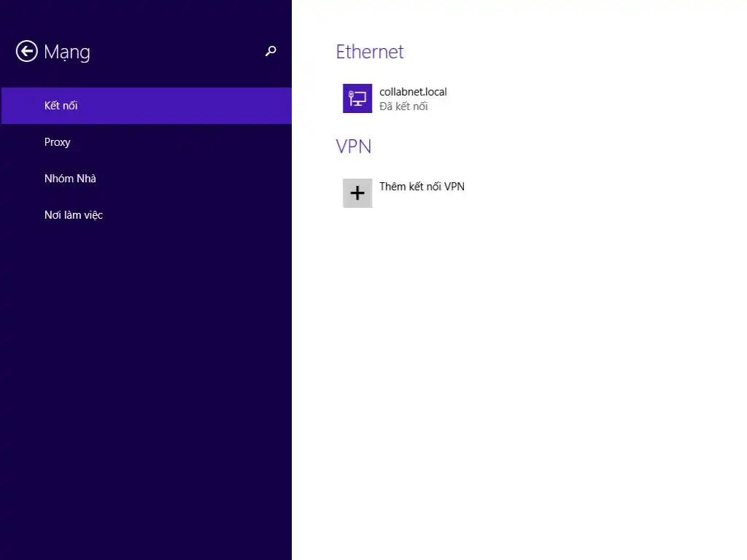Select the purple collabnet.local tile icon
The height and width of the screenshot is (560, 747).
pos(357,98)
